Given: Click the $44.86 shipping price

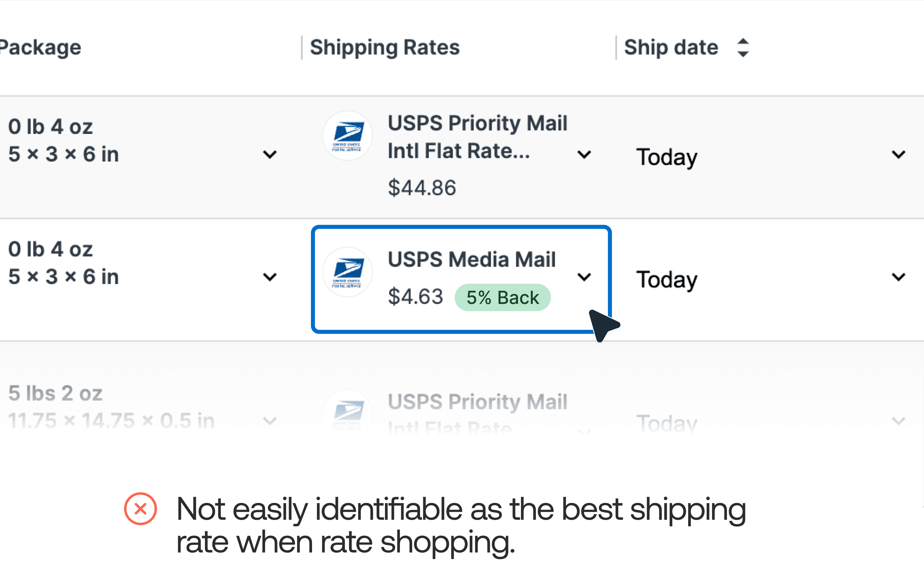Looking at the screenshot, I should point(422,188).
